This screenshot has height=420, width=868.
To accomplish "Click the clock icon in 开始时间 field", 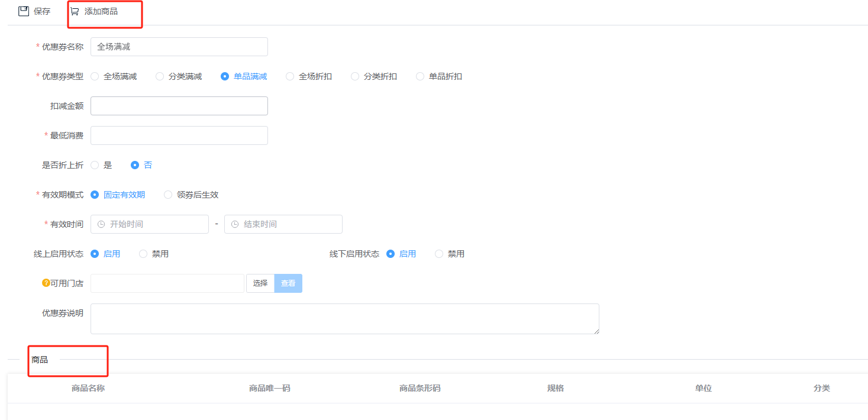I will click(101, 224).
